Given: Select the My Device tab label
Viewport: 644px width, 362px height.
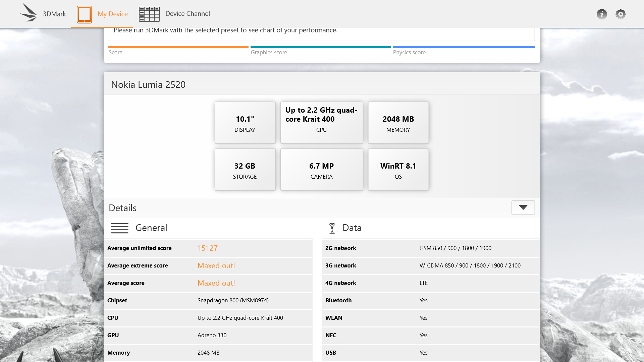Looking at the screenshot, I should (113, 14).
